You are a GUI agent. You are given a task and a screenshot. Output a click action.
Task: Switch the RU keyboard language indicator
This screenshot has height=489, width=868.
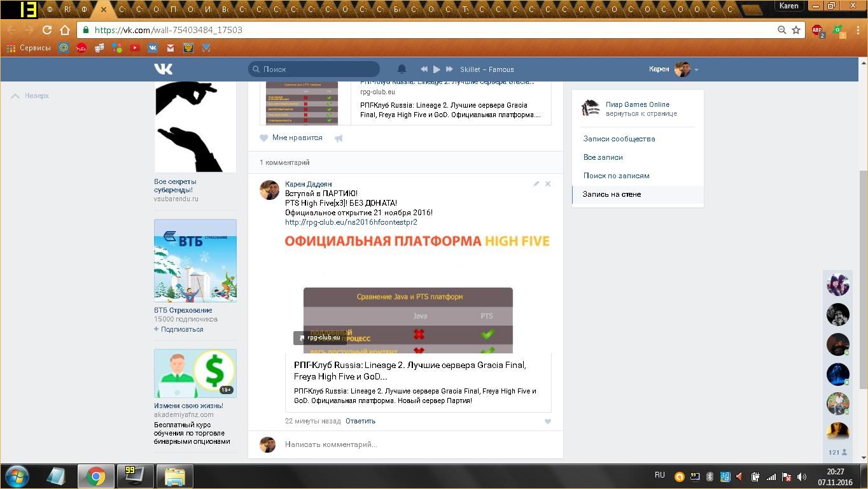[x=660, y=475]
